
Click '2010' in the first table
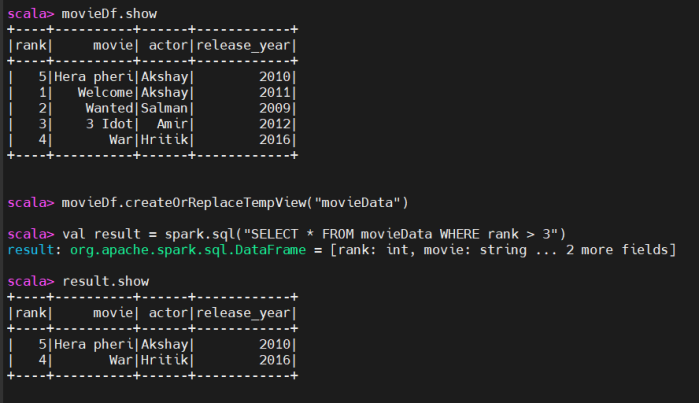point(275,77)
